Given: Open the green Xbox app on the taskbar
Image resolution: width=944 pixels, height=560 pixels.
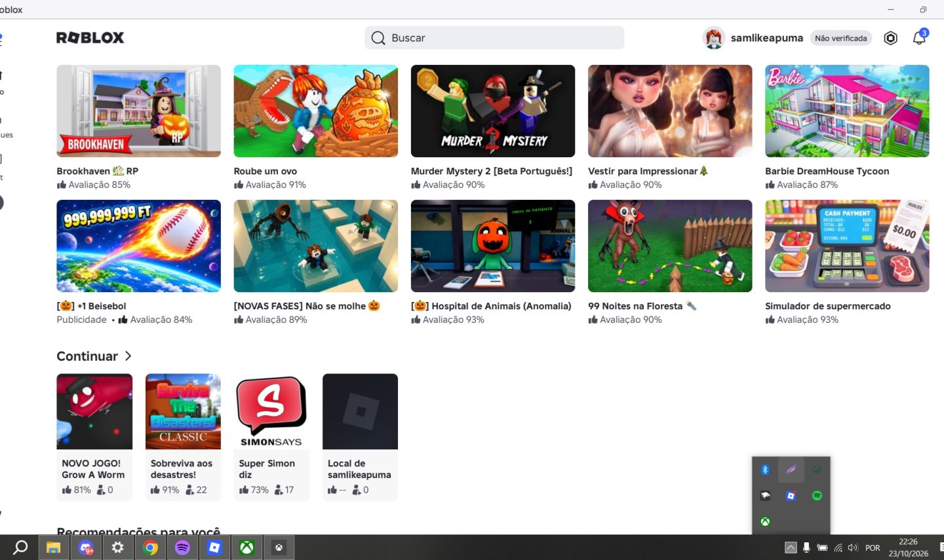Looking at the screenshot, I should click(x=246, y=548).
